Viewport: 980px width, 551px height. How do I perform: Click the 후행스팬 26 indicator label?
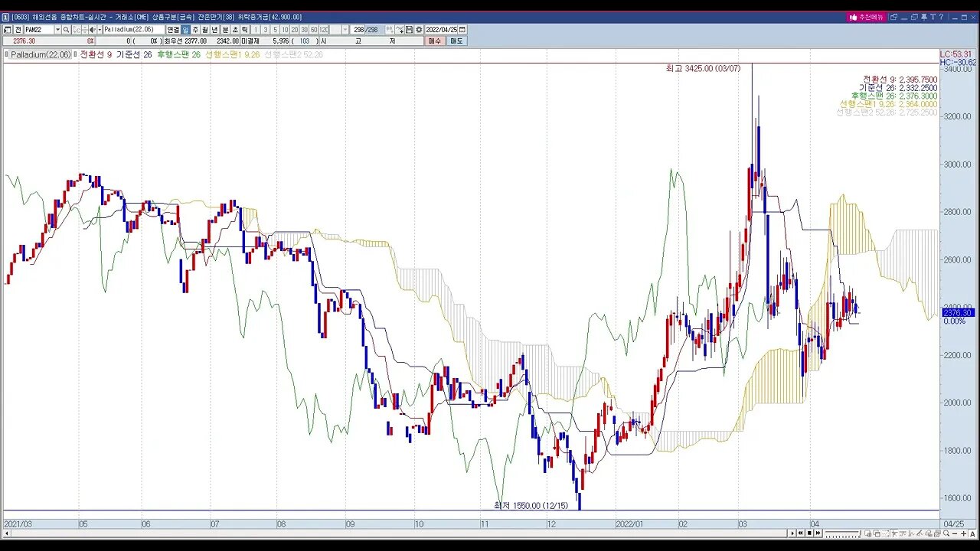pos(178,54)
